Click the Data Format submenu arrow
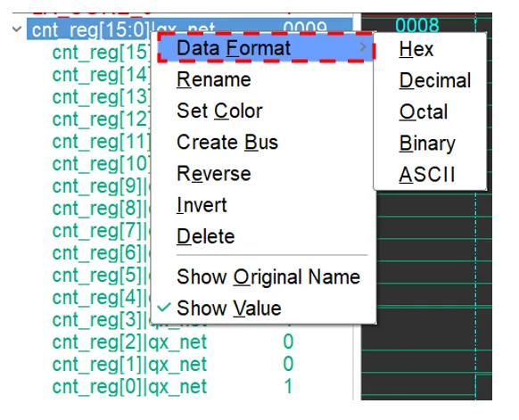Image resolution: width=519 pixels, height=420 pixels. tap(363, 47)
